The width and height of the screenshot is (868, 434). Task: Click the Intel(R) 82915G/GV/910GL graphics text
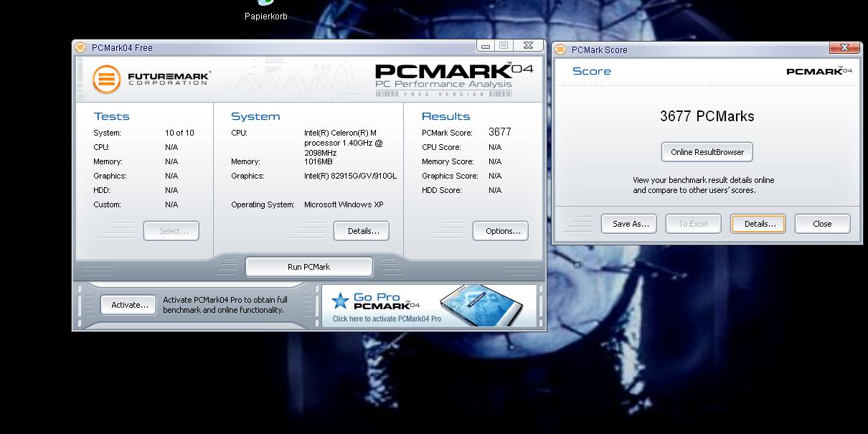point(350,176)
